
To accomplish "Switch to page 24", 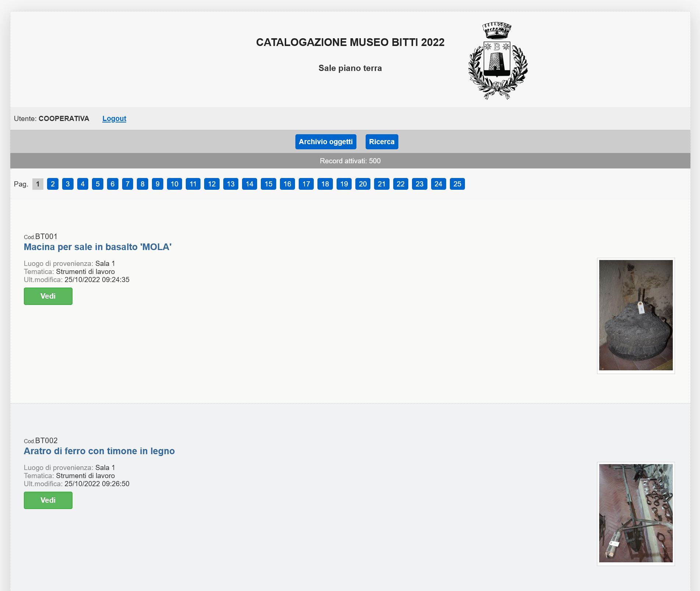I will tap(438, 184).
